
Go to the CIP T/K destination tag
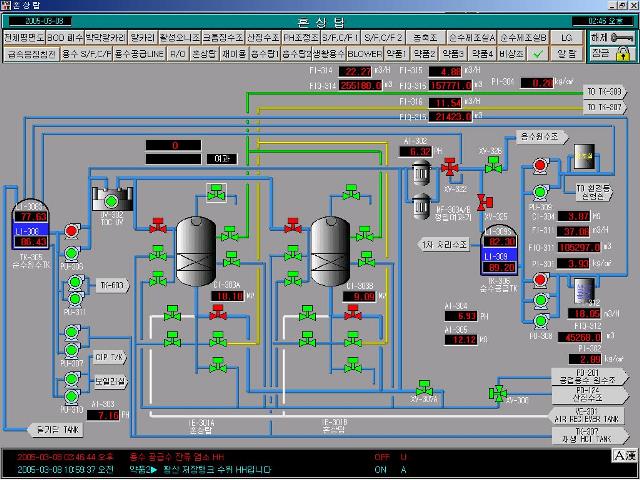coord(110,358)
